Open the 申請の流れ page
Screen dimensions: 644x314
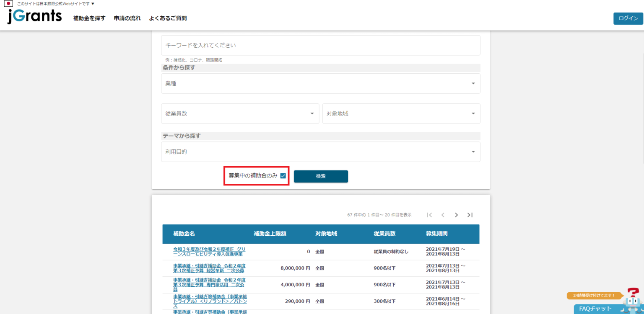coord(127,18)
